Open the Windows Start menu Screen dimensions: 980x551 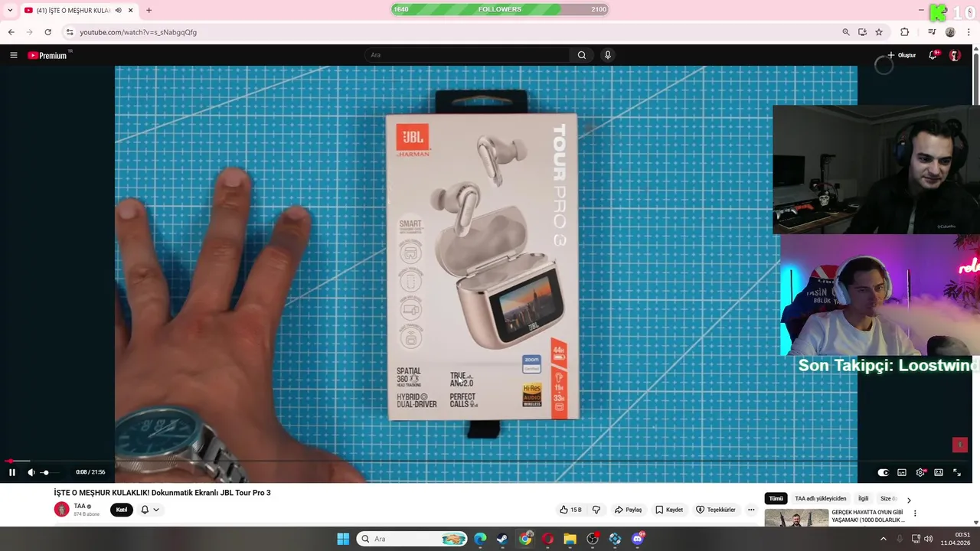343,539
